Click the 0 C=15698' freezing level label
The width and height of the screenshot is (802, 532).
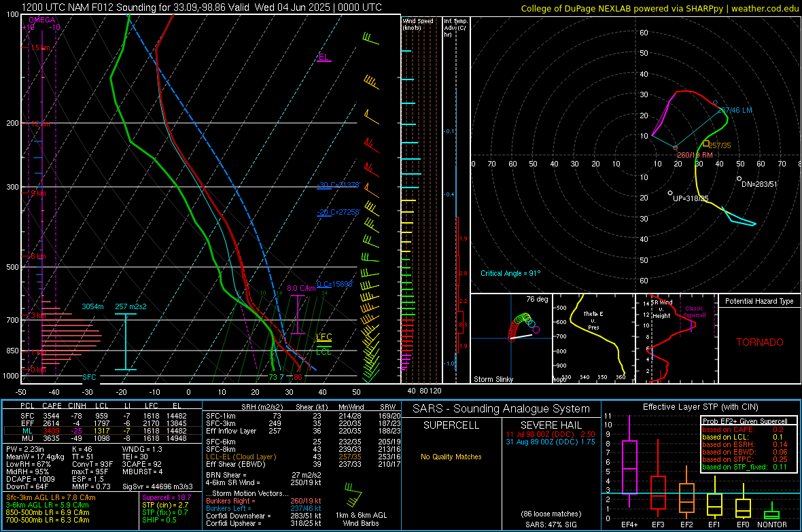click(335, 284)
